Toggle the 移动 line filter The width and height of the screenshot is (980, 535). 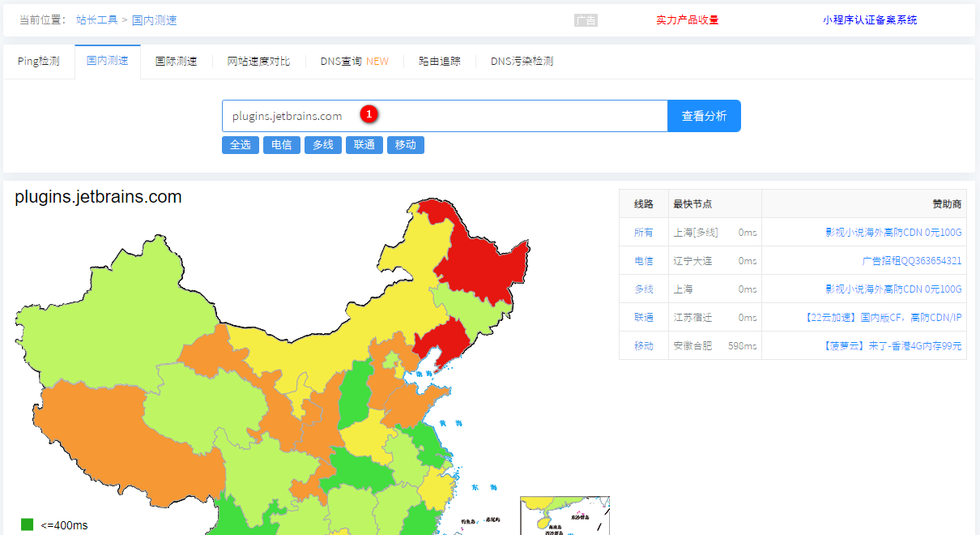point(406,145)
